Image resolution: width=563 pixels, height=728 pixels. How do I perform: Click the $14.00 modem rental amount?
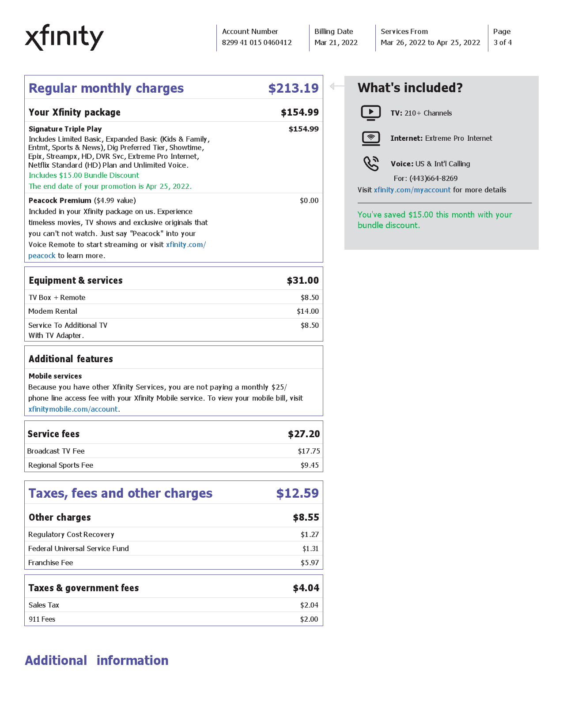[307, 311]
